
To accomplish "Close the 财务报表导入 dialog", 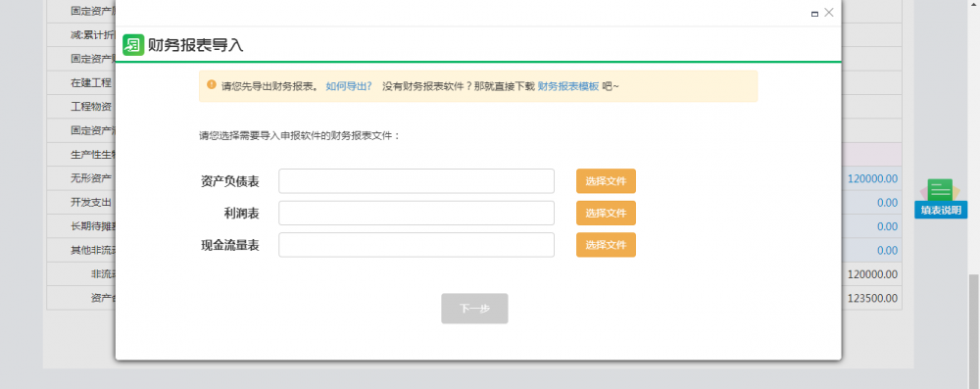I will (x=829, y=13).
